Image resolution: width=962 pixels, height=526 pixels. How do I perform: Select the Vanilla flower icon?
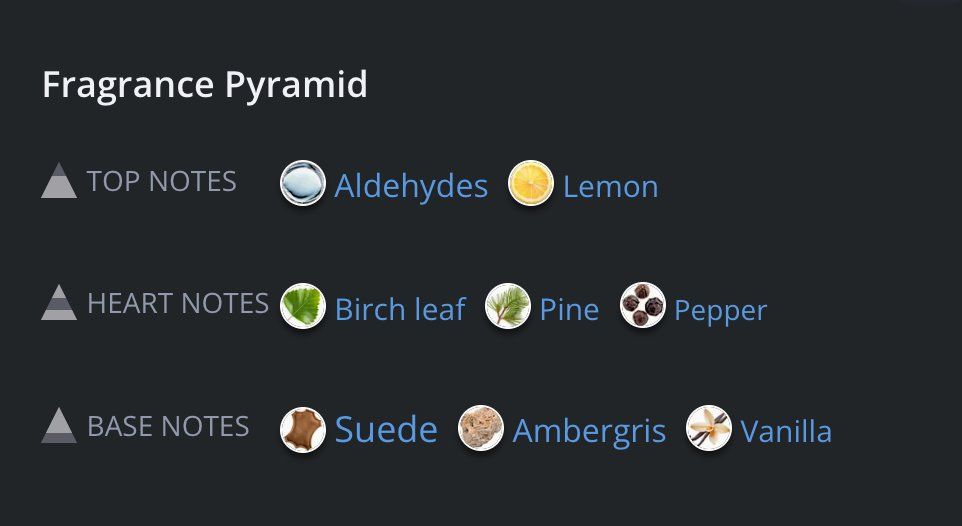coord(709,428)
